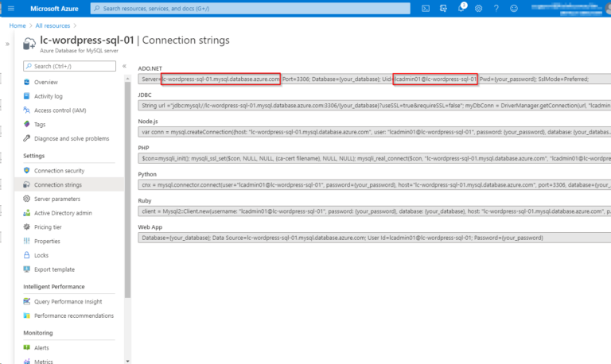Click the Pricing tier icon
This screenshot has height=364, width=611.
[26, 227]
